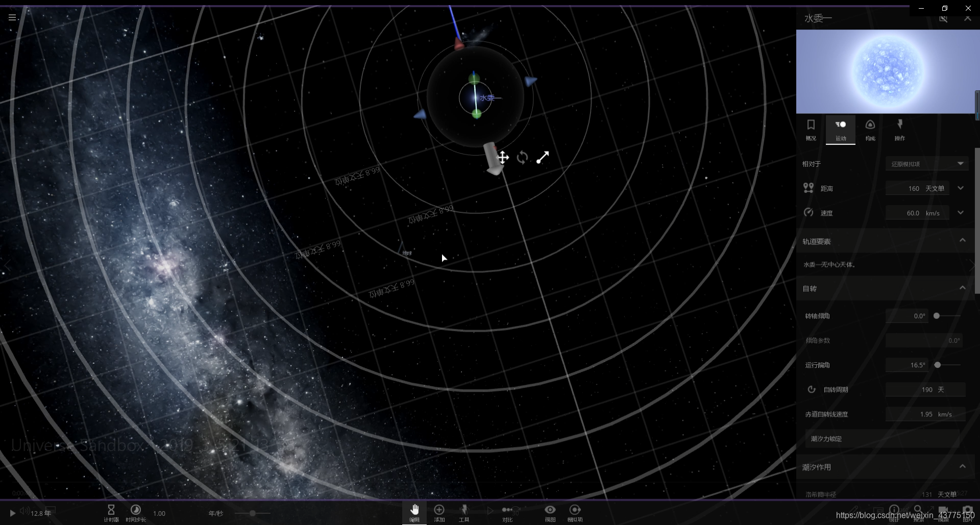The width and height of the screenshot is (980, 525).
Task: Click the lower green orbit handle
Action: [x=477, y=114]
